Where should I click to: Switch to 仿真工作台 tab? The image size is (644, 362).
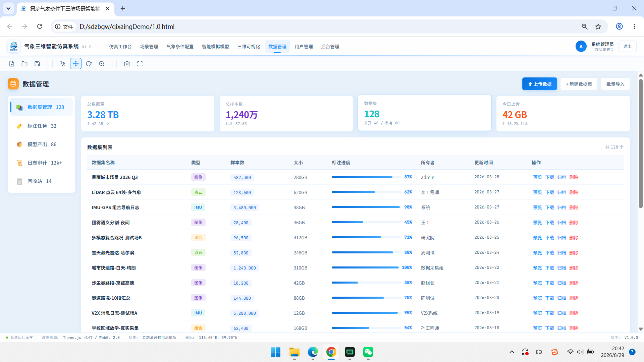[120, 47]
